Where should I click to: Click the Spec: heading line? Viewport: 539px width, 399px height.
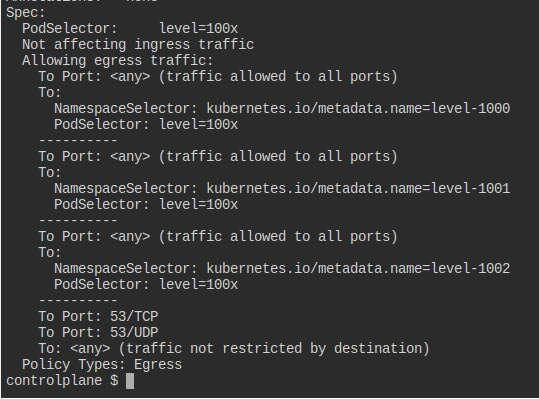[26, 13]
